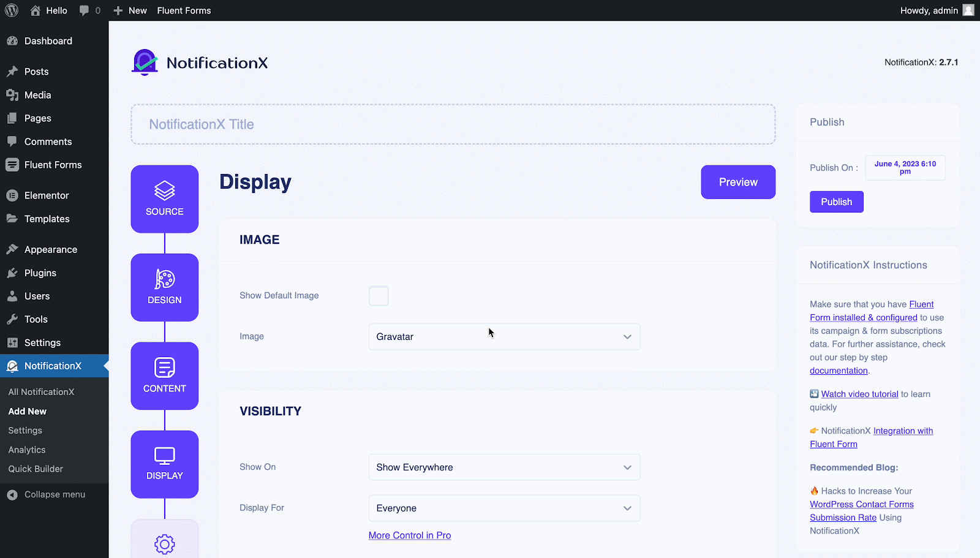Click the NotificationX logo at page top
This screenshot has width=980, height=558.
tap(200, 62)
